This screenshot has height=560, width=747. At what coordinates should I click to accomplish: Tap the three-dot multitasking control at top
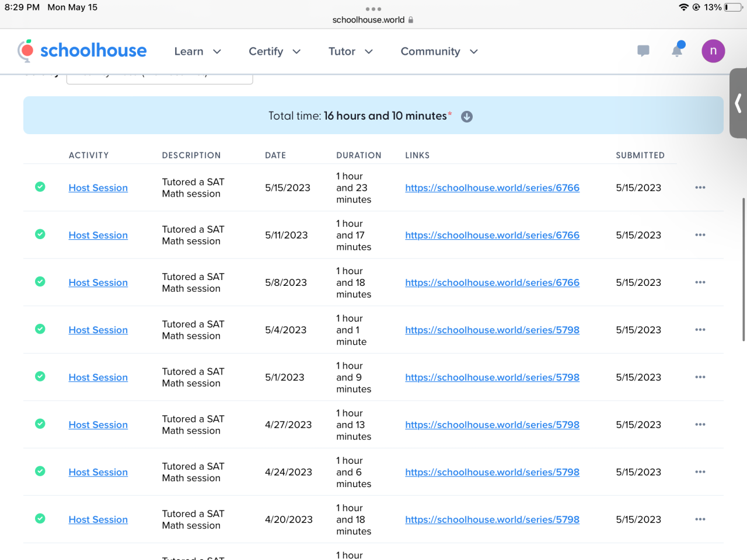click(x=373, y=9)
